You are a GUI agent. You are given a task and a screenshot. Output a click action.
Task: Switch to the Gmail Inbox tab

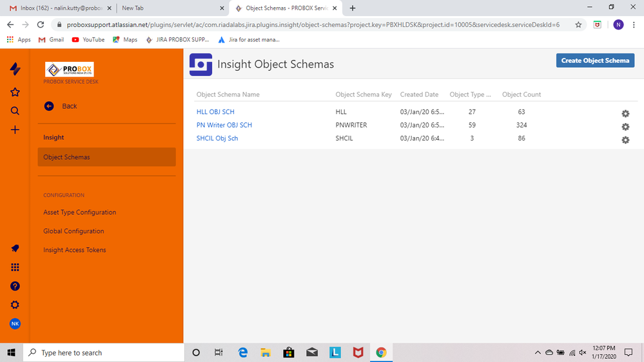(x=60, y=8)
